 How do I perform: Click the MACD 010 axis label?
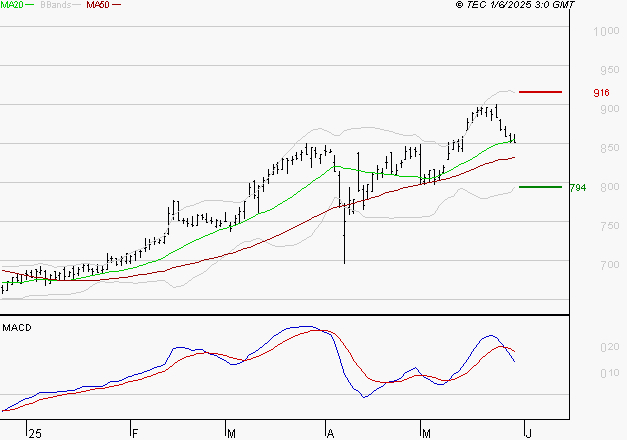pyautogui.click(x=610, y=373)
